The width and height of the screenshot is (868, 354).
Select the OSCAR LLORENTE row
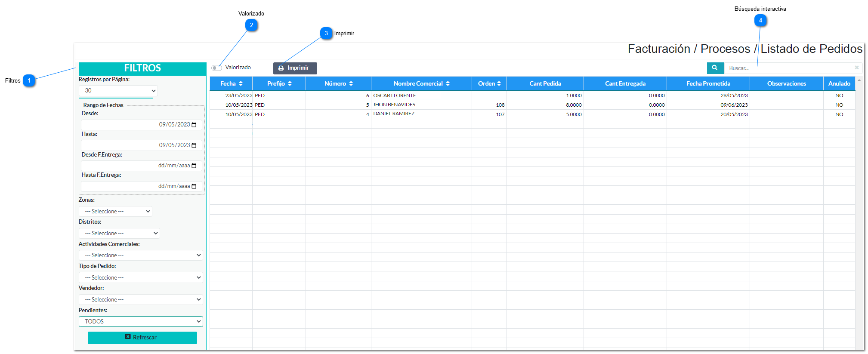click(x=532, y=95)
